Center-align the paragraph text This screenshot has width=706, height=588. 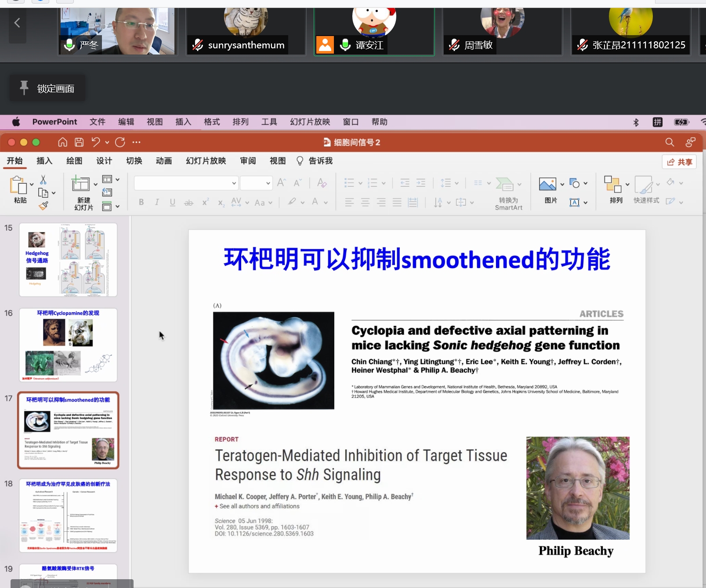coord(365,202)
